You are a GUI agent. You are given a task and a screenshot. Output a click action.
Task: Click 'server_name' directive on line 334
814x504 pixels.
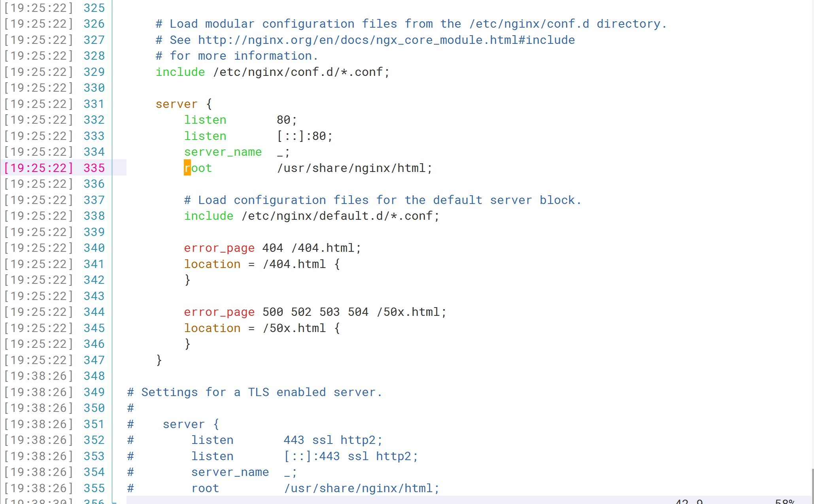pyautogui.click(x=223, y=152)
